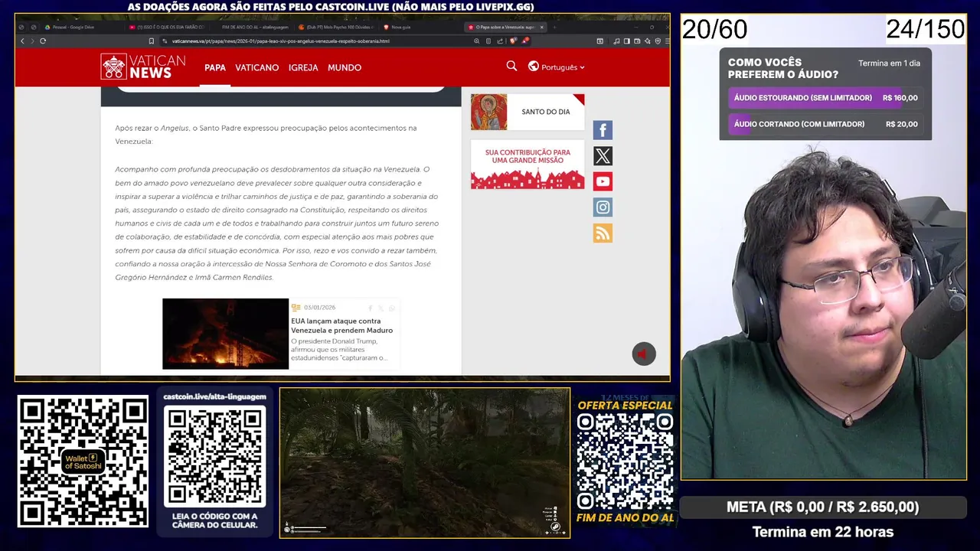980x551 pixels.
Task: Open the PAPA section menu
Action: [215, 67]
